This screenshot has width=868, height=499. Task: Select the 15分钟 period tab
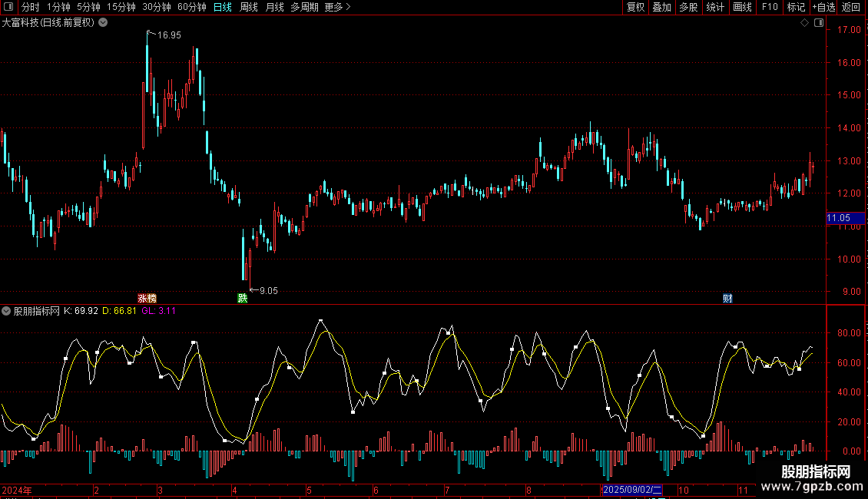[x=121, y=7]
